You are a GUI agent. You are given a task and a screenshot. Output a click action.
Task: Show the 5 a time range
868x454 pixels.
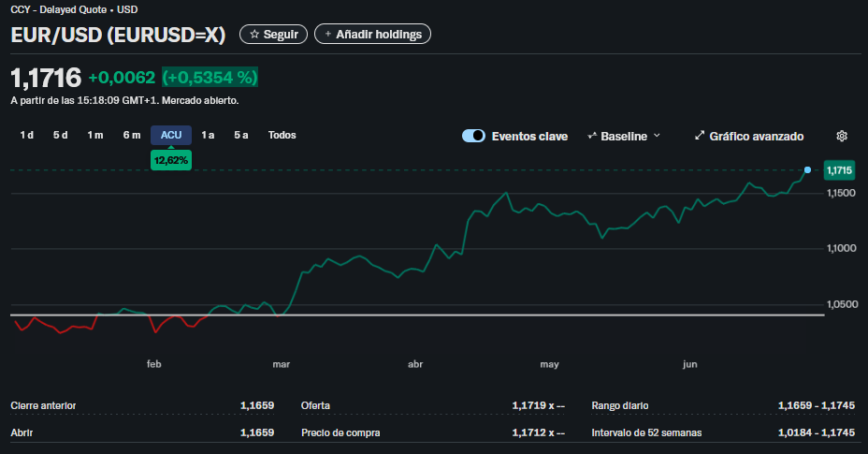pos(241,135)
